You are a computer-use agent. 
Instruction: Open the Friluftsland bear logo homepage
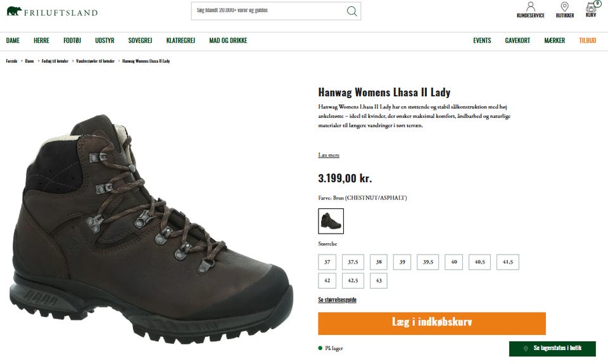click(52, 11)
